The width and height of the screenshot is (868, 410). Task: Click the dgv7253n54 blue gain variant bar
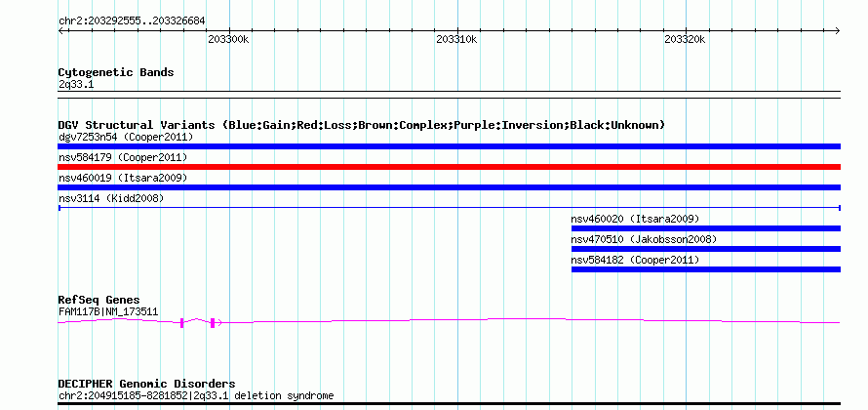coord(449,146)
